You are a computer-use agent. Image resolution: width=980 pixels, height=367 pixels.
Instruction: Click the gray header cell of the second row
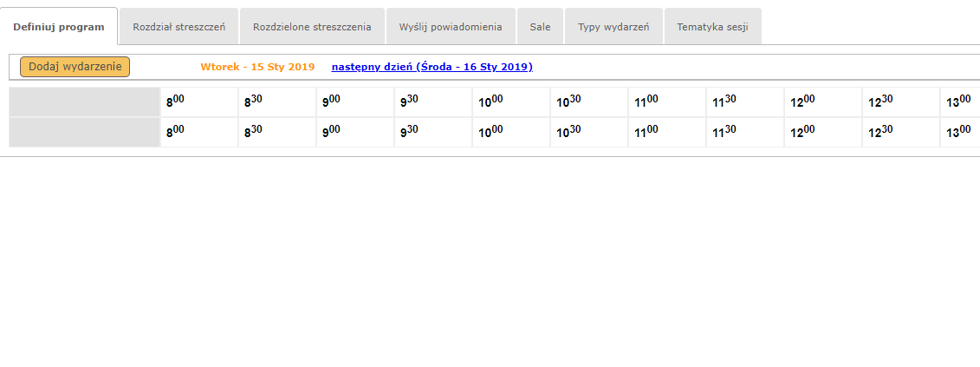tap(84, 132)
